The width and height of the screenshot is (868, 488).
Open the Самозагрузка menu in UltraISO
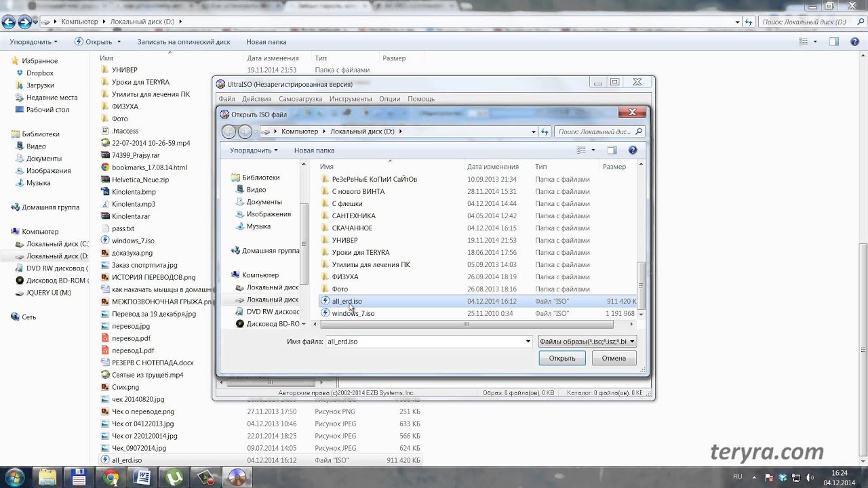click(x=300, y=99)
